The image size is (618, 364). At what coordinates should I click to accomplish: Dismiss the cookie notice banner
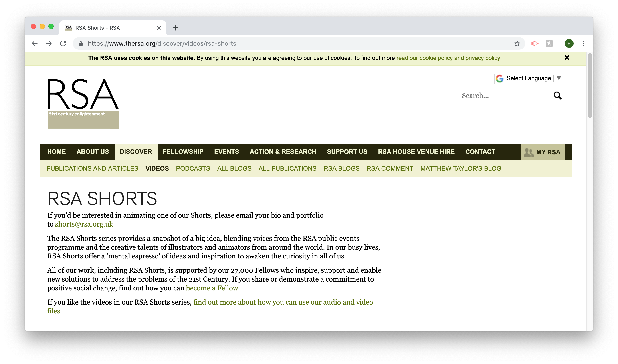coord(567,58)
